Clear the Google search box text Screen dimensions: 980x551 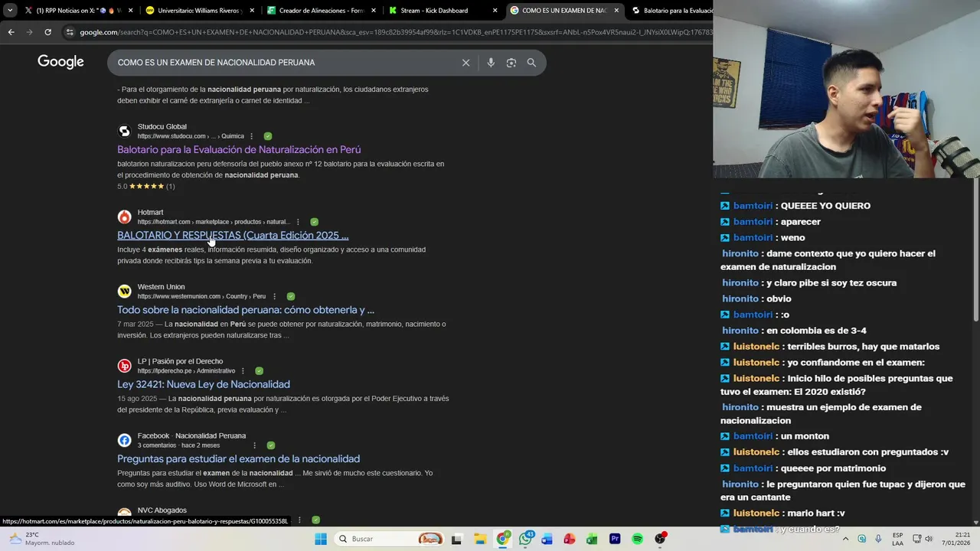(465, 63)
